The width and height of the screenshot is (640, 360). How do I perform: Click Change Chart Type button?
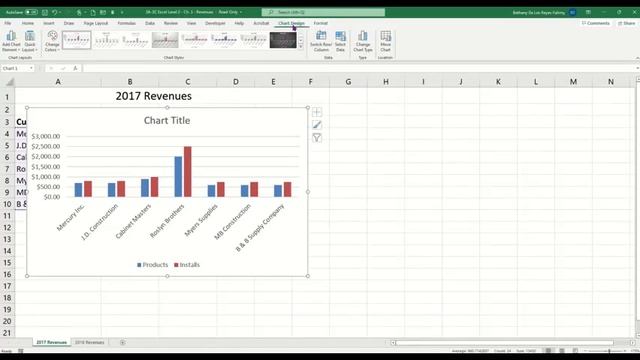pos(363,41)
